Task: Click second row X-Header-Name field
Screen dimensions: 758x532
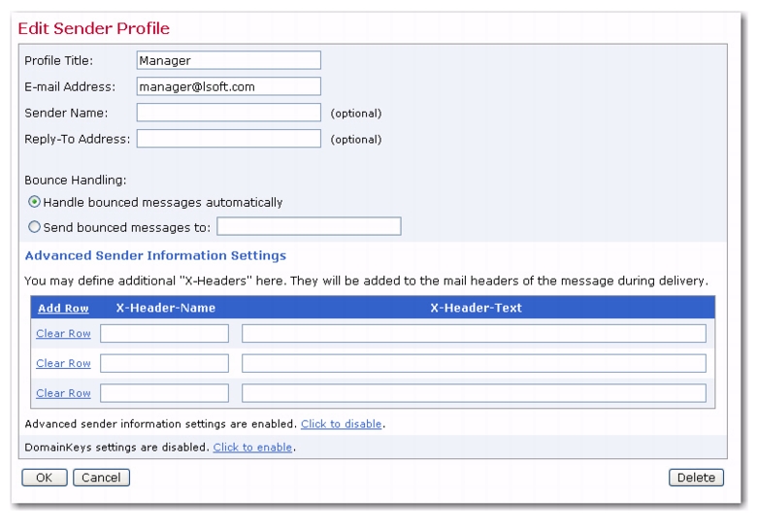Action: [x=164, y=364]
